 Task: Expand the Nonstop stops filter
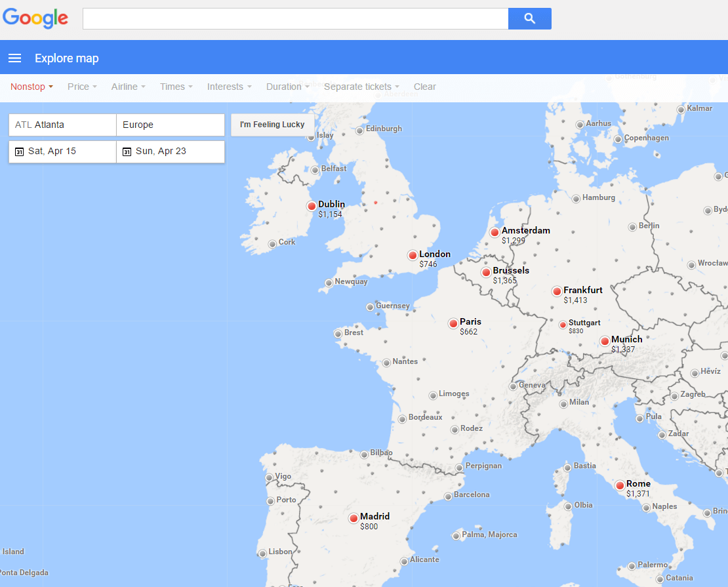(x=31, y=87)
